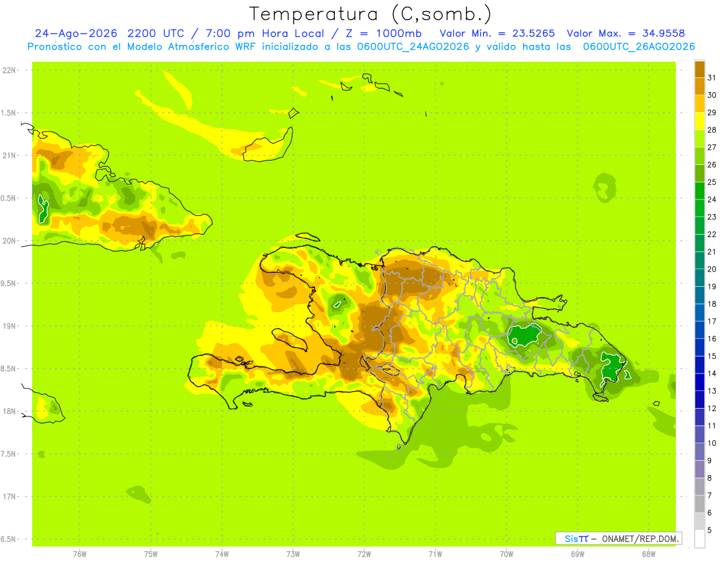Click the "Z = 1000mb" level text
Screen dimensions: 728x562
click(385, 33)
